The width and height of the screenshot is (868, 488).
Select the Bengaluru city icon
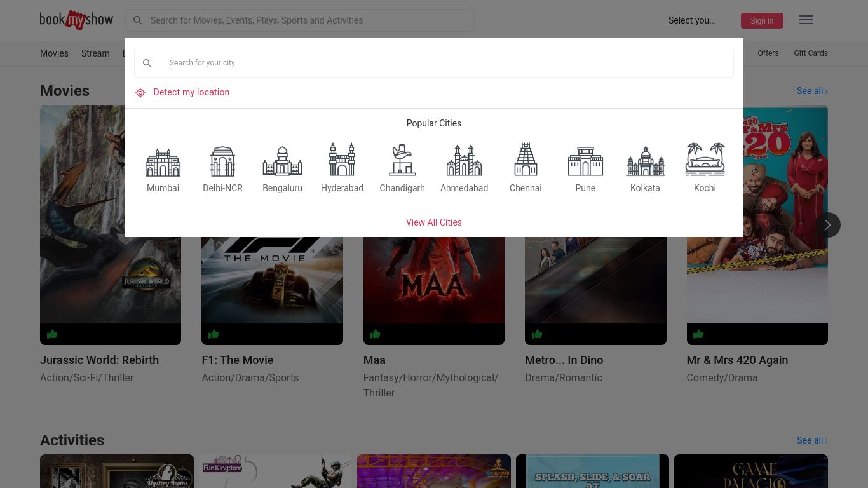(282, 161)
